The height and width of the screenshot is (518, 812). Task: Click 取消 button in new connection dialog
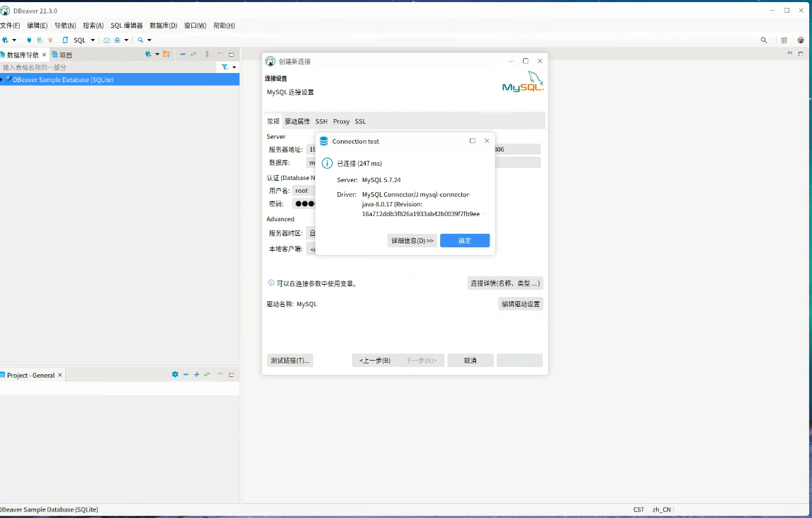(470, 361)
